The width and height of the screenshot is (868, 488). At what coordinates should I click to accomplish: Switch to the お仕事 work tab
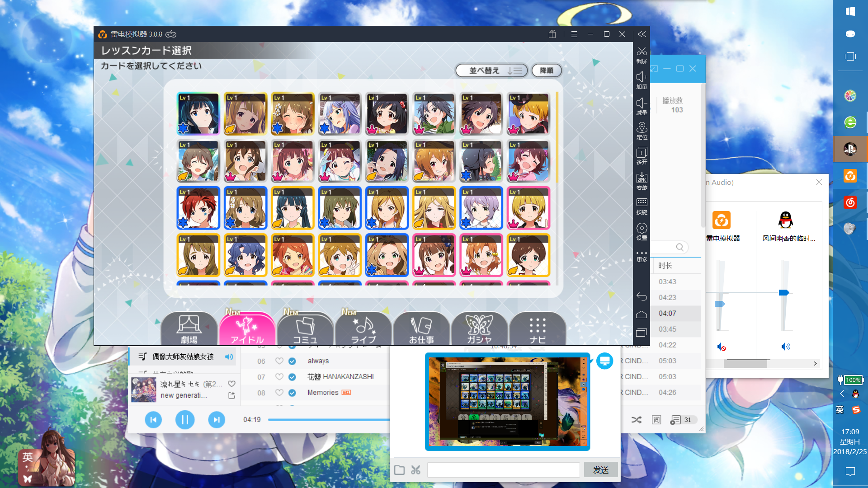[x=421, y=329]
